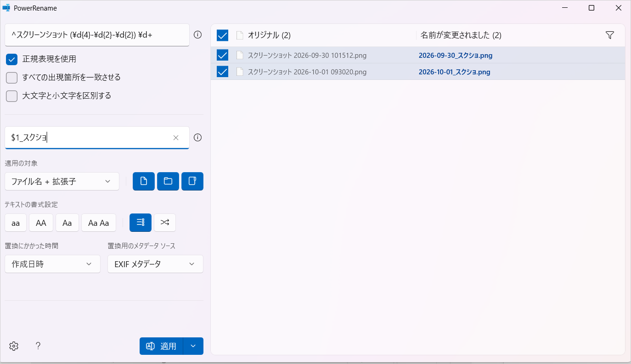Toggle the randomize string icon button
The height and width of the screenshot is (364, 631).
pyautogui.click(x=165, y=223)
